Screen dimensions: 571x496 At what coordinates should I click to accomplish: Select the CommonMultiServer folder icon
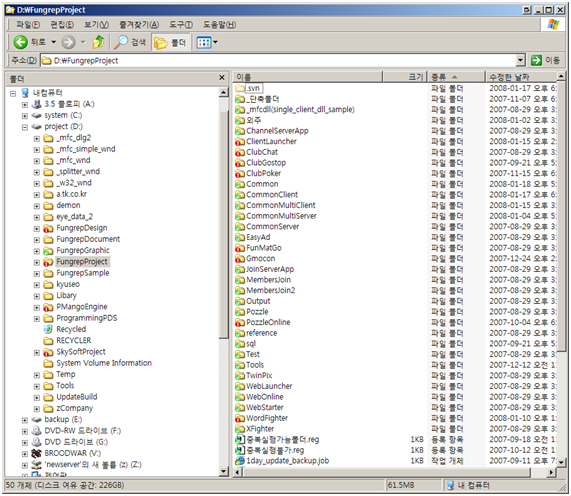tap(240, 216)
